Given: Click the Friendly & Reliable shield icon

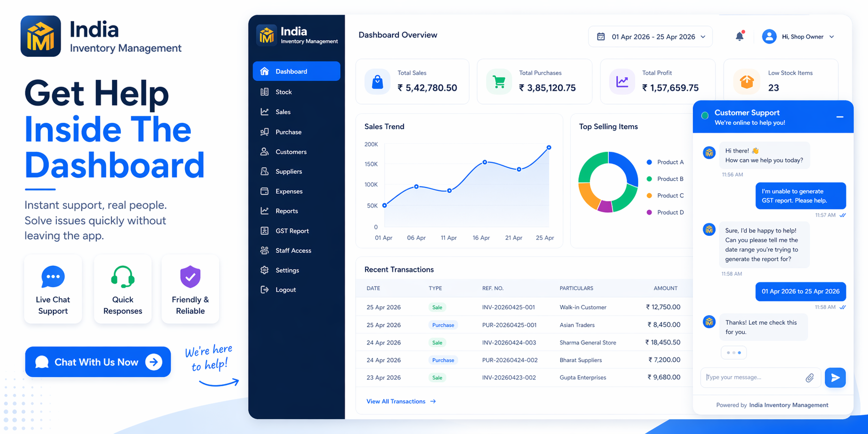Looking at the screenshot, I should [x=190, y=277].
